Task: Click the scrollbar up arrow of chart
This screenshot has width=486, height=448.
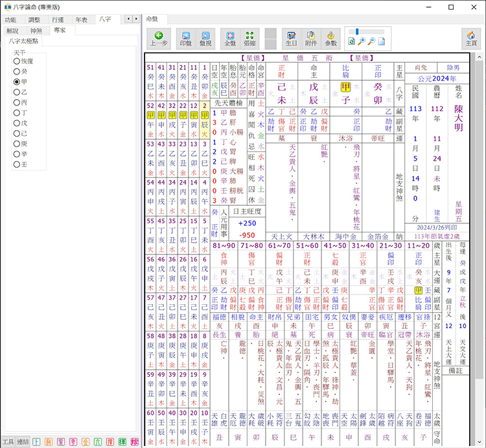Action: (x=479, y=57)
